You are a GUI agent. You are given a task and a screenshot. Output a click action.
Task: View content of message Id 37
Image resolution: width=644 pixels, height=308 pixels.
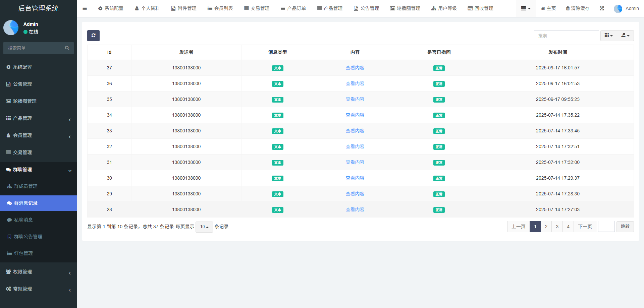click(x=355, y=68)
